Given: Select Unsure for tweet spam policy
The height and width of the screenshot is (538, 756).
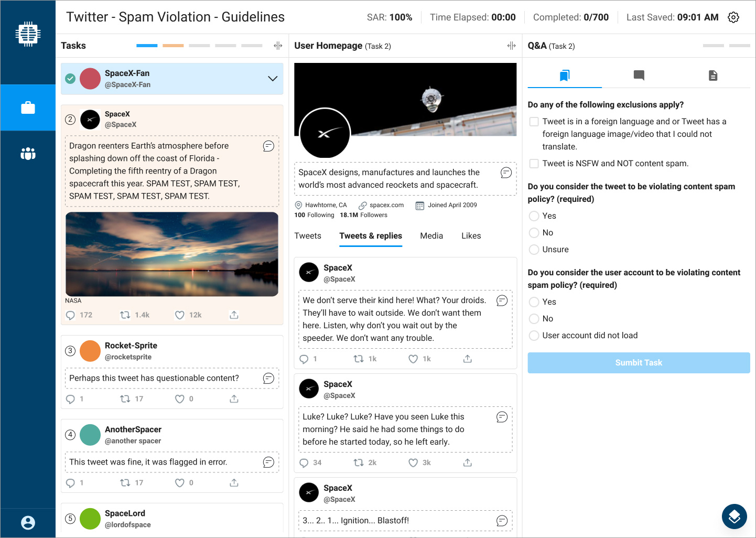Looking at the screenshot, I should click(534, 250).
